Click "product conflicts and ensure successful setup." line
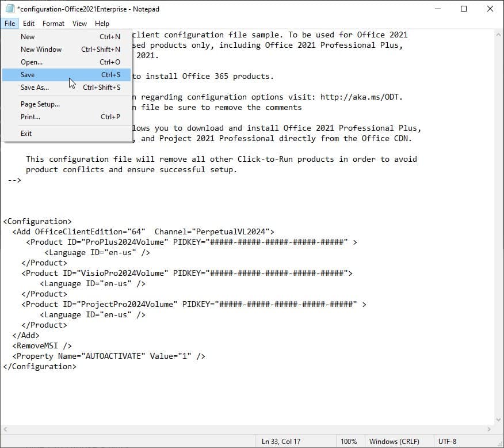Screen dimensions: 504x448 (x=131, y=169)
